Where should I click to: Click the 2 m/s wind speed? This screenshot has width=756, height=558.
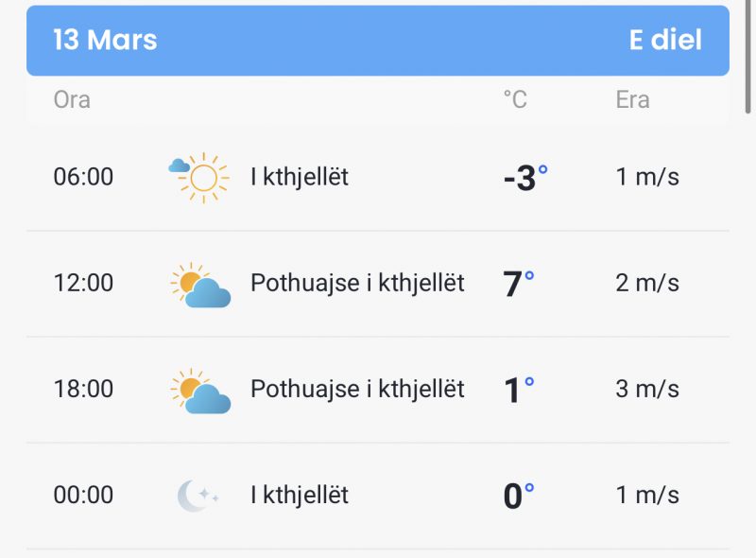(x=647, y=283)
